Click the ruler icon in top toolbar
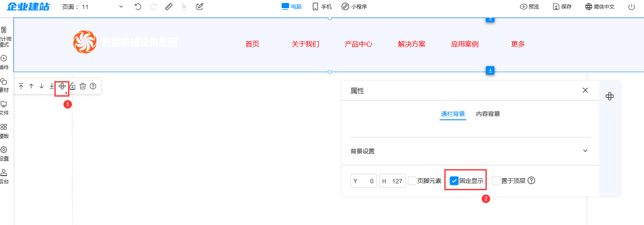This screenshot has height=225, width=644. 169,6
